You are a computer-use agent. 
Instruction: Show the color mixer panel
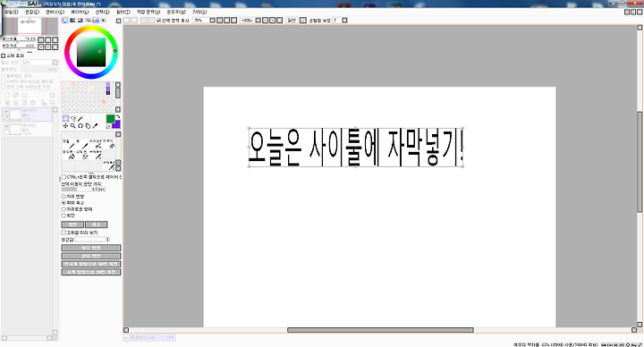coord(88,20)
